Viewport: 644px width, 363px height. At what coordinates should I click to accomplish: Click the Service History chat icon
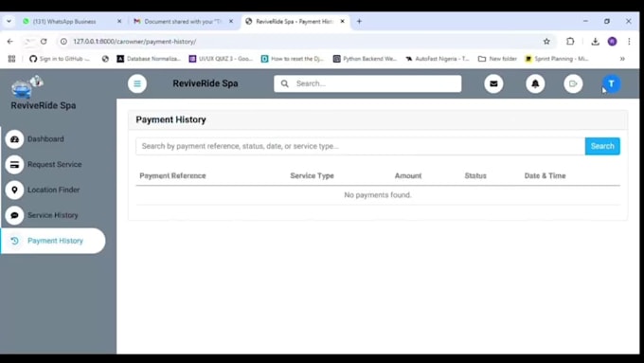[14, 215]
